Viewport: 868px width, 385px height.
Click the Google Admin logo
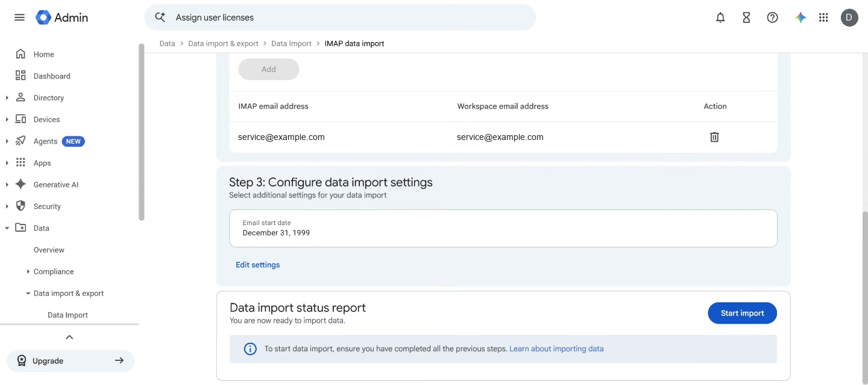click(x=62, y=17)
